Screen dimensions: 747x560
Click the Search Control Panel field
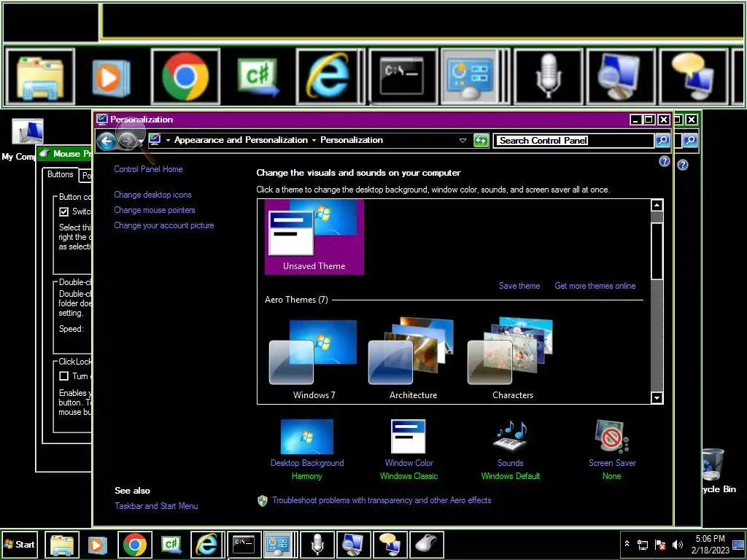coord(573,141)
